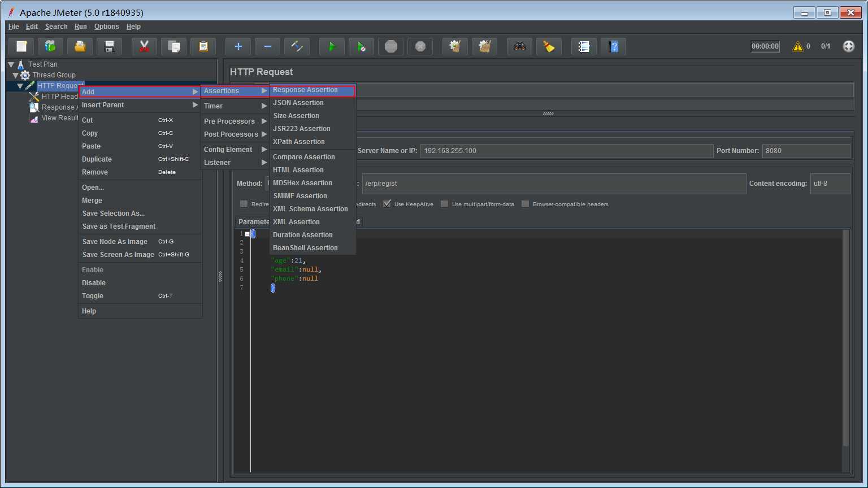Click the New test plan icon
Image resolution: width=868 pixels, height=488 pixels.
(x=21, y=46)
